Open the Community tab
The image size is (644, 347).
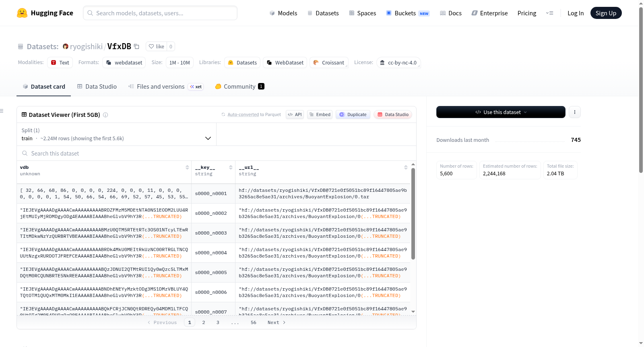click(239, 86)
